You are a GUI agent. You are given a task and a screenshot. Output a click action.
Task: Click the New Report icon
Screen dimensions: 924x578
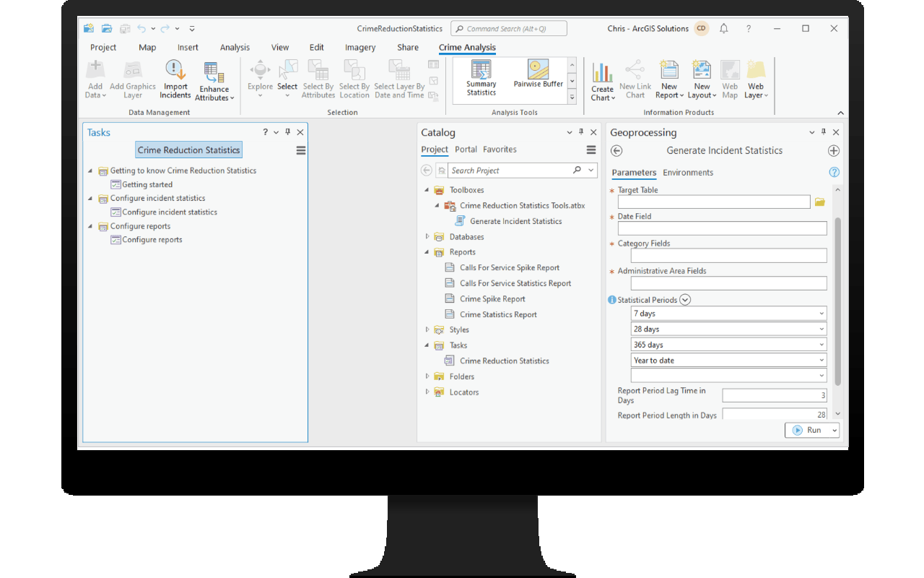[x=669, y=70]
